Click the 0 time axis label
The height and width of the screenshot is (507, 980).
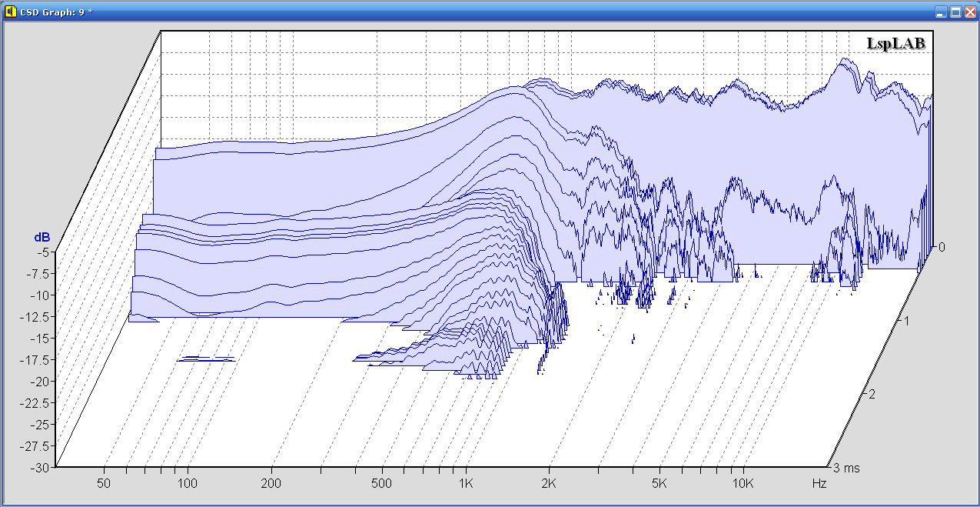[942, 247]
